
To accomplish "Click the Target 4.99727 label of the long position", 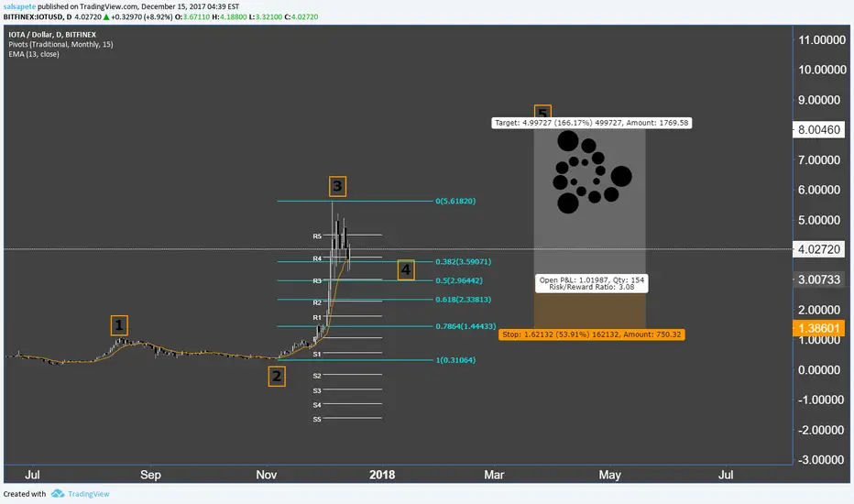I will [x=592, y=123].
